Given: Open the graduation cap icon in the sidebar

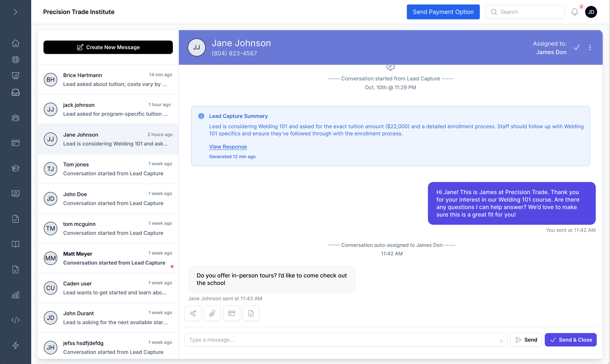Looking at the screenshot, I should 15,168.
